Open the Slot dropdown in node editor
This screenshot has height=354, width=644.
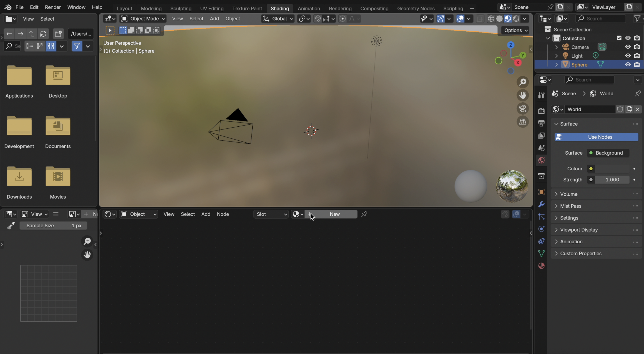pyautogui.click(x=271, y=214)
